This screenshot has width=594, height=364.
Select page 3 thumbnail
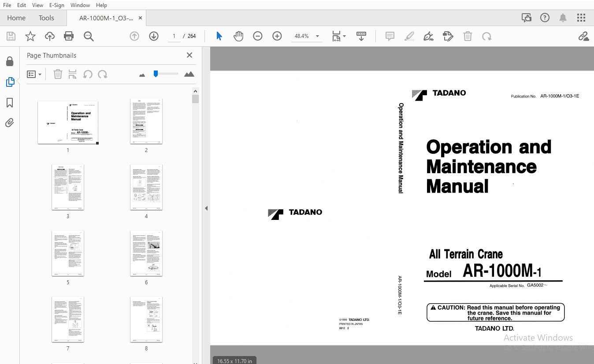click(x=68, y=187)
